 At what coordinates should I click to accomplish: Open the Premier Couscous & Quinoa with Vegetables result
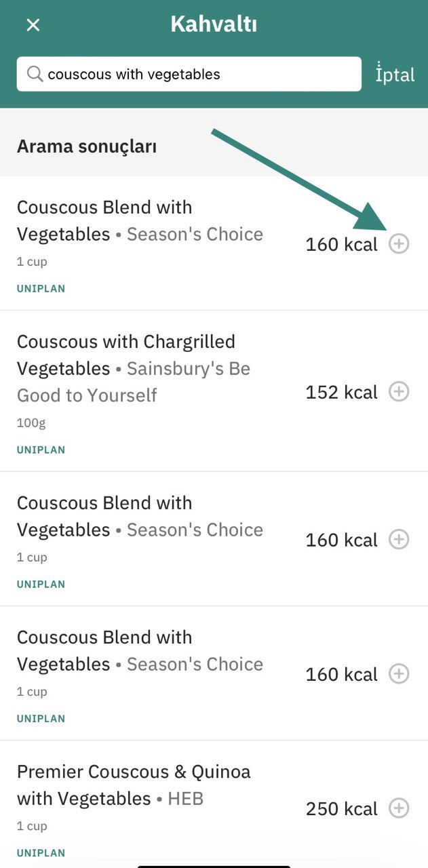coord(214,804)
